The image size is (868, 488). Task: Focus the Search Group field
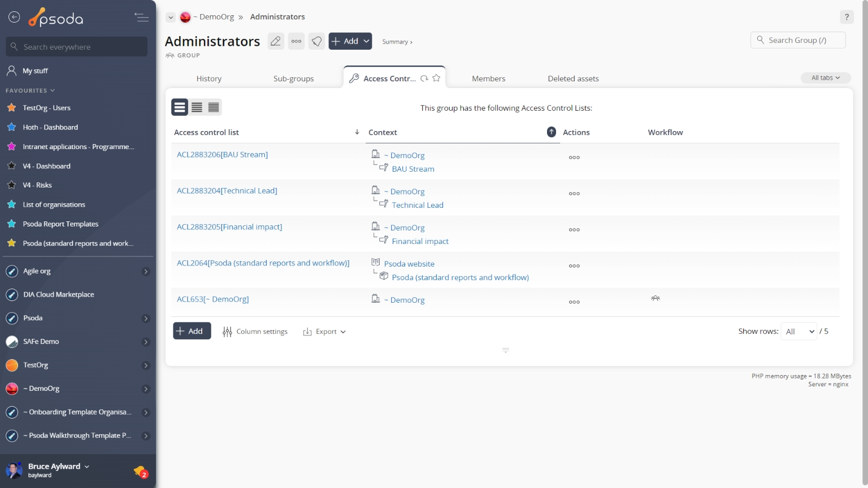(798, 40)
